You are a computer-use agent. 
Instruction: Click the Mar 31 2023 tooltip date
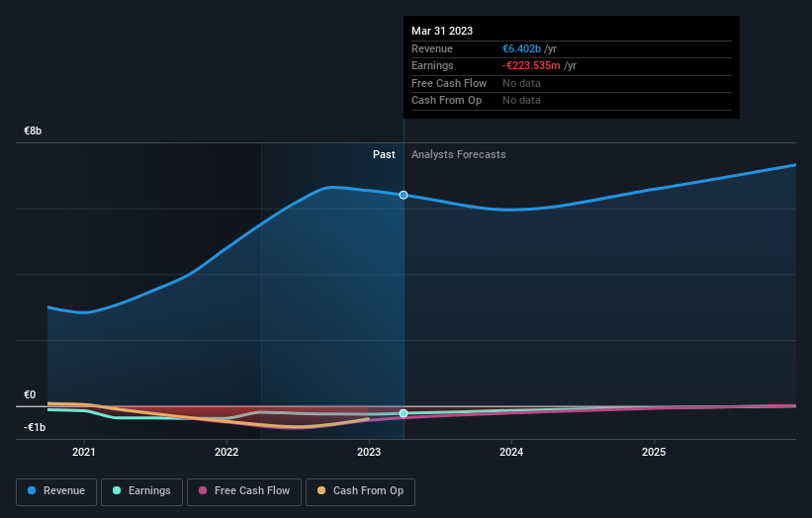[x=442, y=31]
